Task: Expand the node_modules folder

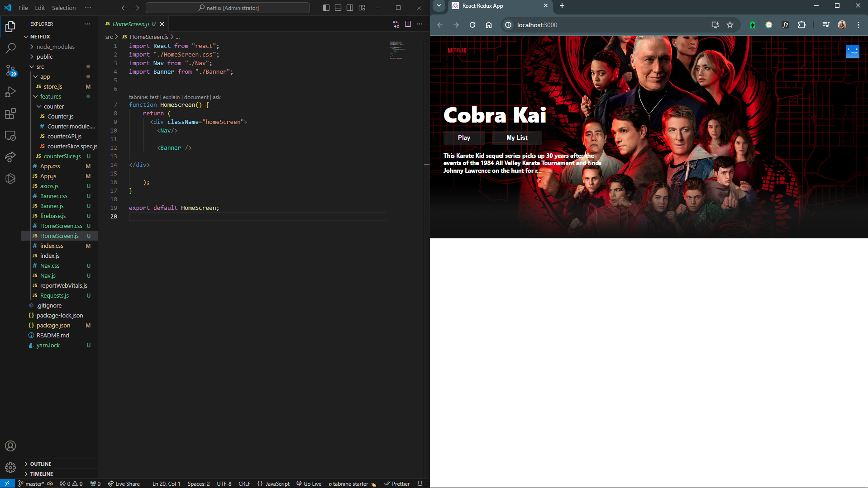Action: (x=55, y=47)
